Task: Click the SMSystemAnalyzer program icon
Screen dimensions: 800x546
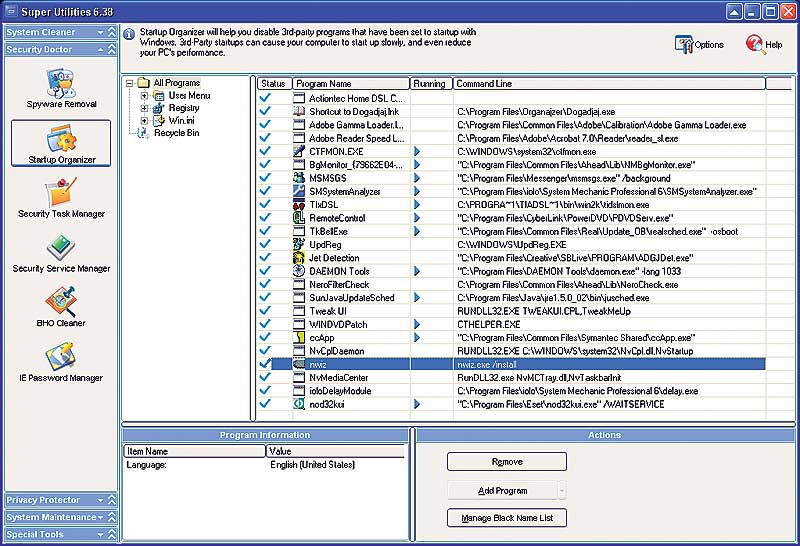Action: [x=299, y=191]
